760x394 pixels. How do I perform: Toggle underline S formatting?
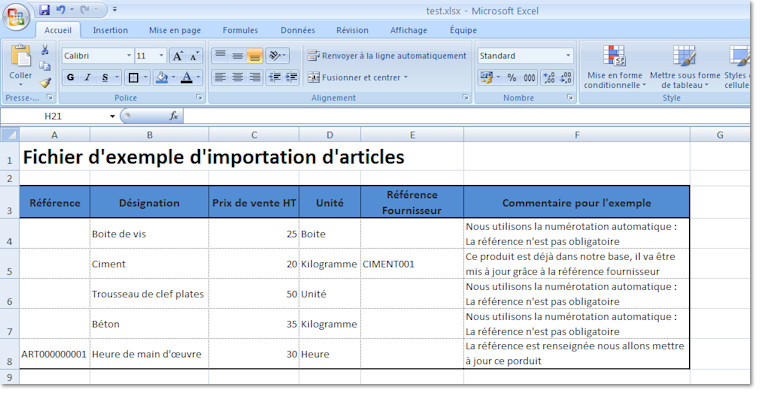[105, 78]
